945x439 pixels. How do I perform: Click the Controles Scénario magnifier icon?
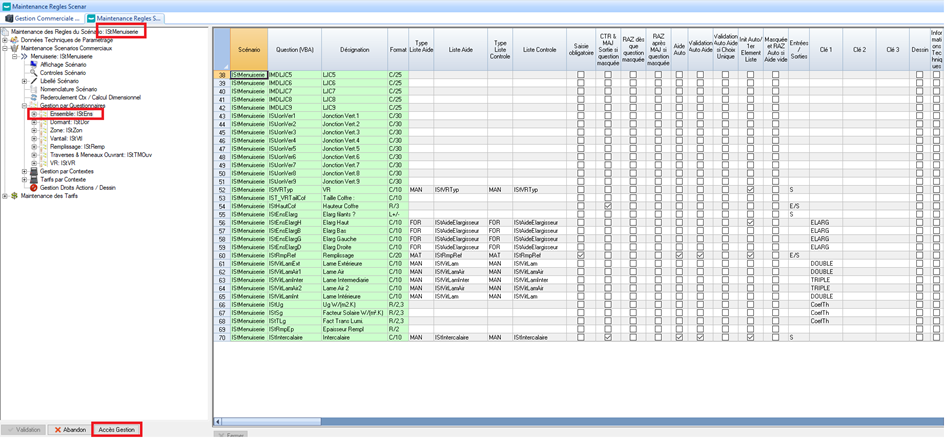pyautogui.click(x=34, y=73)
